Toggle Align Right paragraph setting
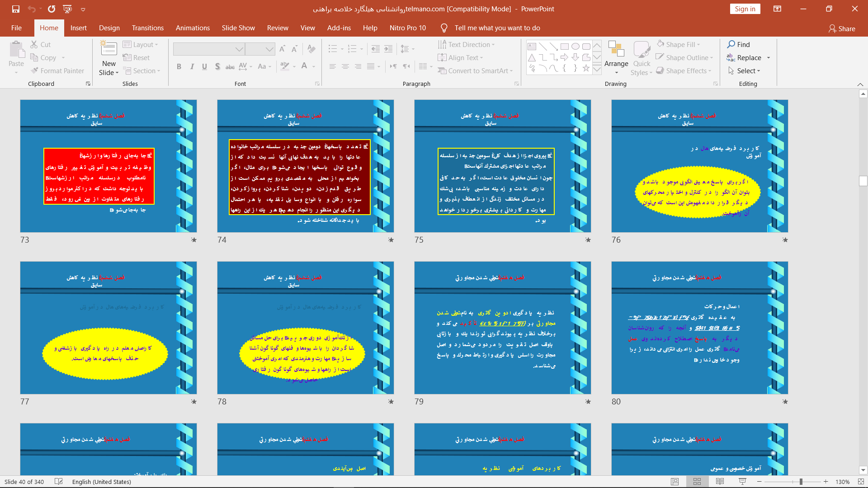Screen dimensions: 868x488 [x=358, y=66]
